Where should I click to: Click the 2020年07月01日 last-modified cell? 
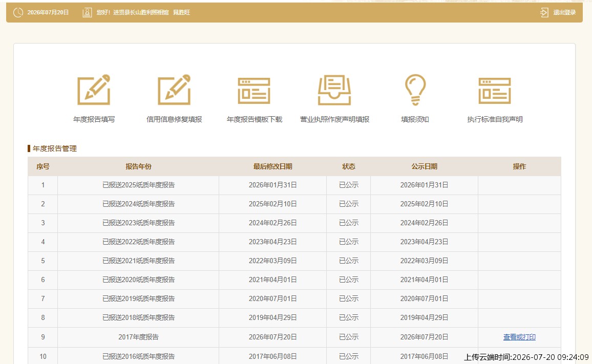point(272,298)
